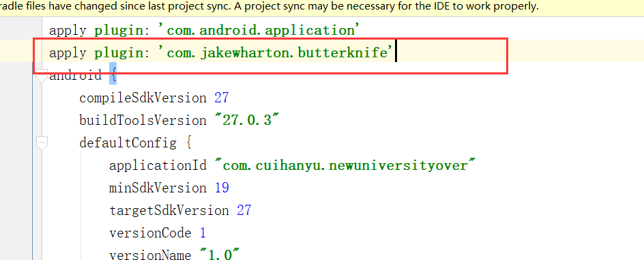This screenshot has height=260, width=644.
Task: Click the defaultConfig keyword
Action: point(128,143)
